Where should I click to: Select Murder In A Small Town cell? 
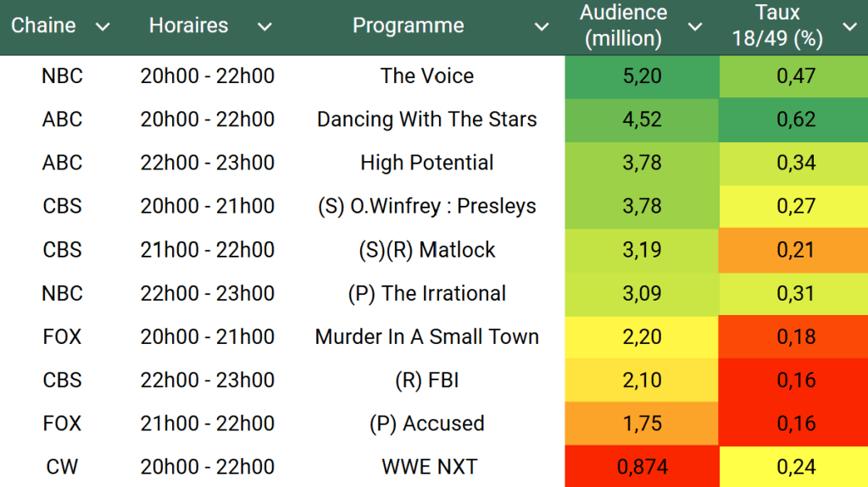coord(426,336)
